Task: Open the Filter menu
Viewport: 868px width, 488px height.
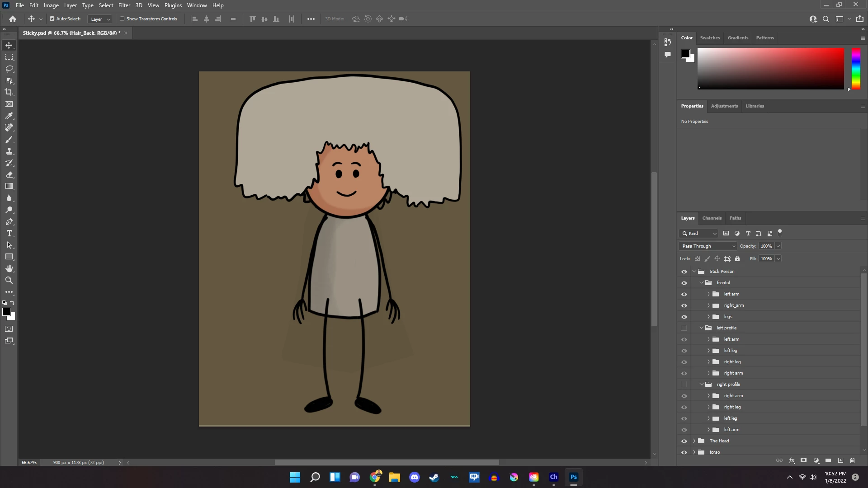Action: tap(124, 5)
